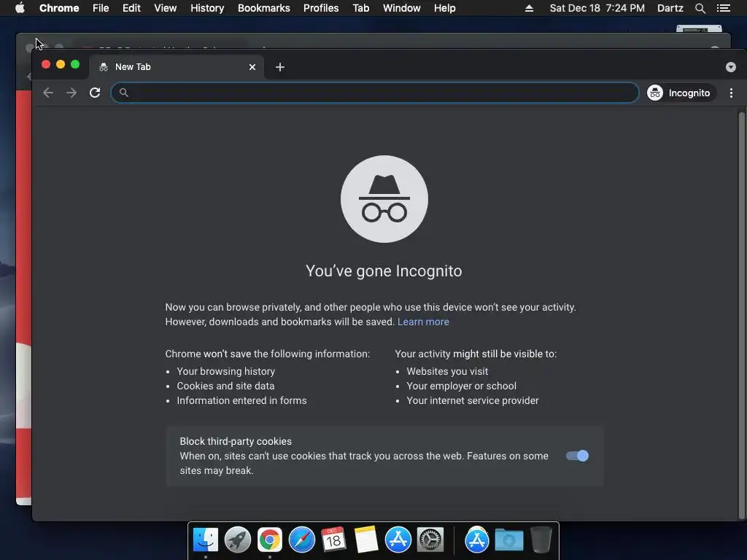
Task: Open Calendar showing 18 in the Dock
Action: [x=333, y=540]
